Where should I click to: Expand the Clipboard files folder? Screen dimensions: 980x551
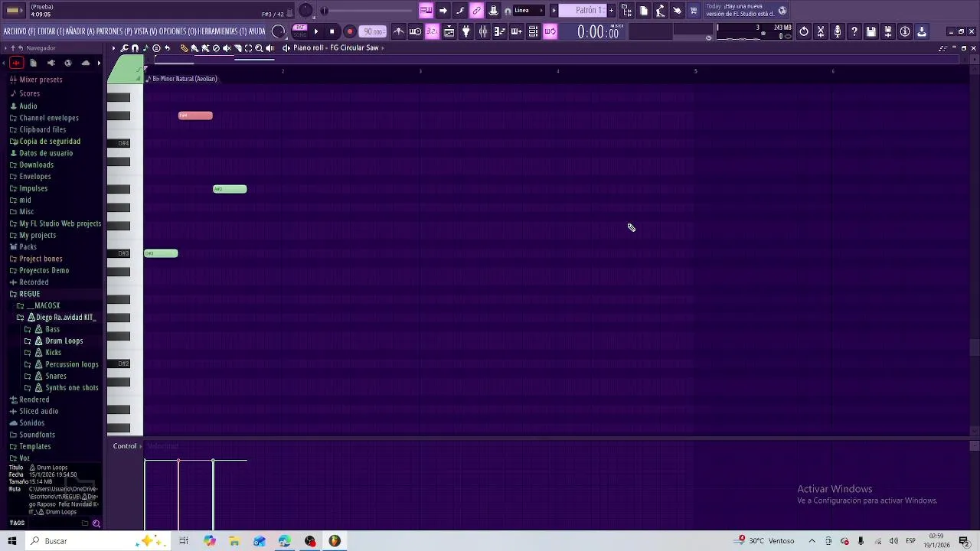pyautogui.click(x=43, y=129)
